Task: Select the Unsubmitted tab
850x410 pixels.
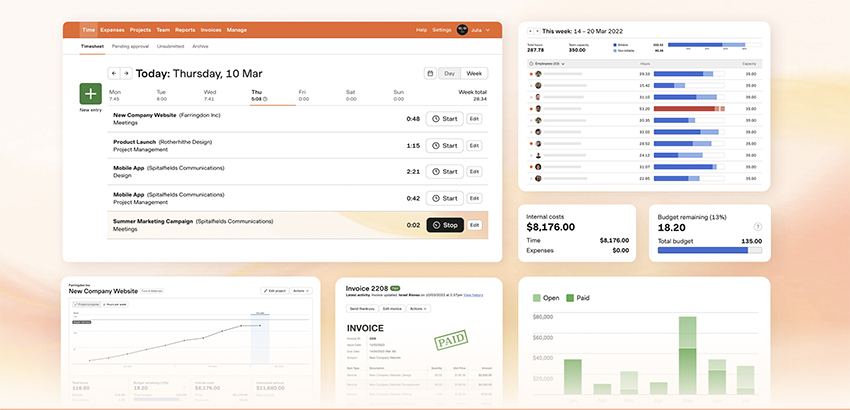Action: click(170, 47)
